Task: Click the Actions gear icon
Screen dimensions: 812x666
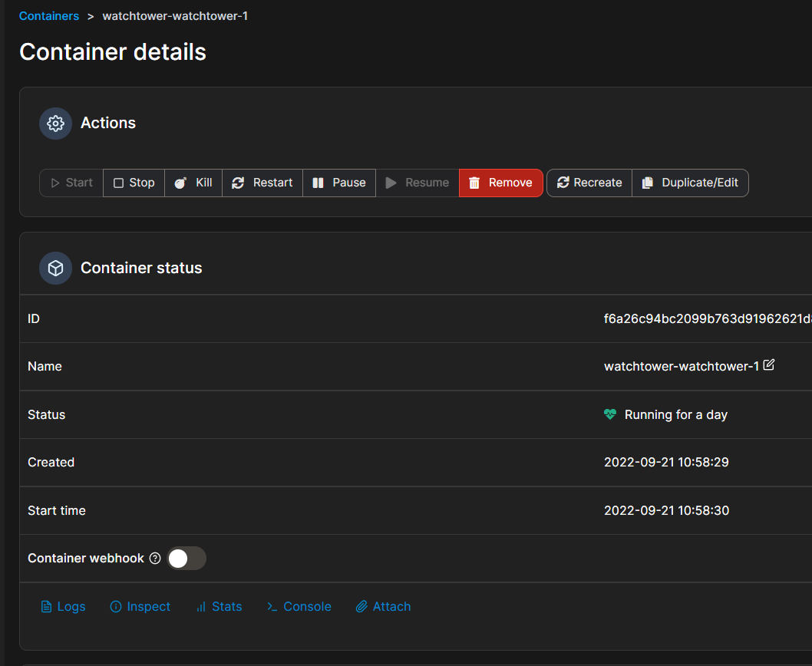Action: [54, 123]
